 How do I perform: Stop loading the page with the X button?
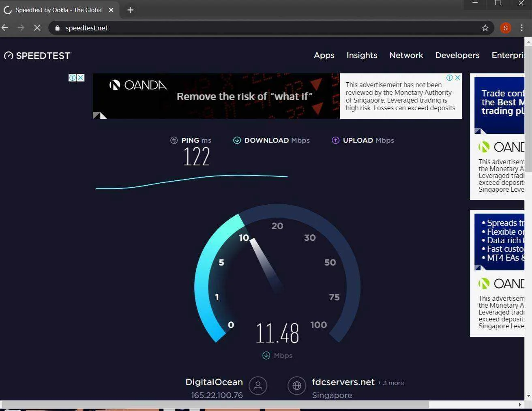[37, 28]
